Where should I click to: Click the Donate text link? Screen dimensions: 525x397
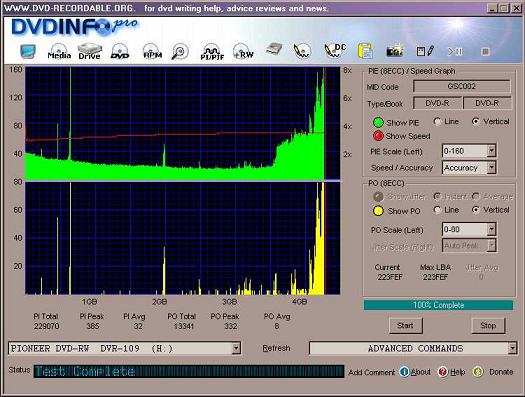click(x=501, y=372)
